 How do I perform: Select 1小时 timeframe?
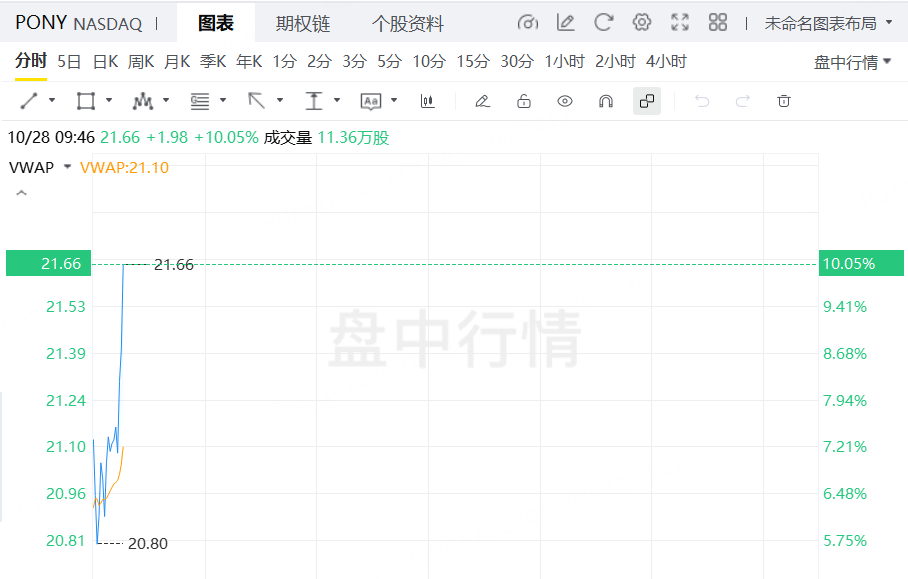565,61
